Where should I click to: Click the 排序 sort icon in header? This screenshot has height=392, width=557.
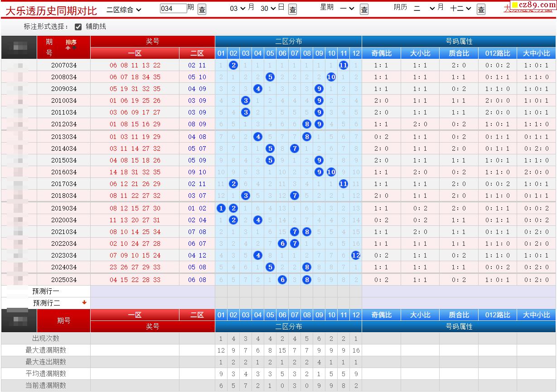tap(71, 43)
